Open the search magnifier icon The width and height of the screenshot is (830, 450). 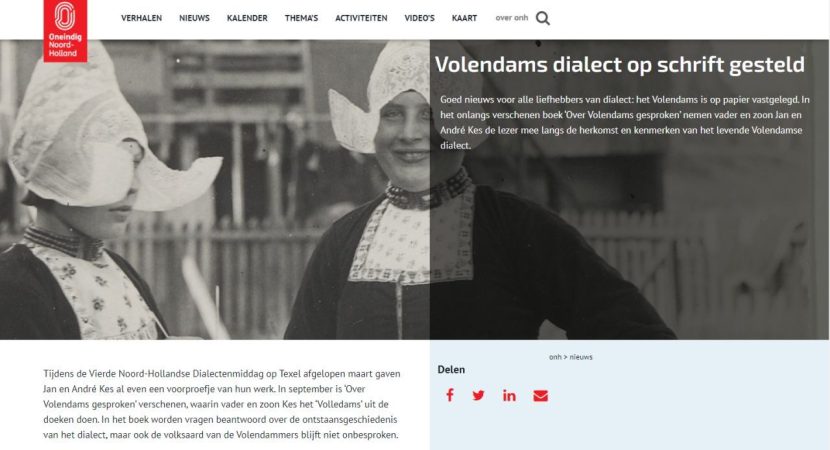543,19
